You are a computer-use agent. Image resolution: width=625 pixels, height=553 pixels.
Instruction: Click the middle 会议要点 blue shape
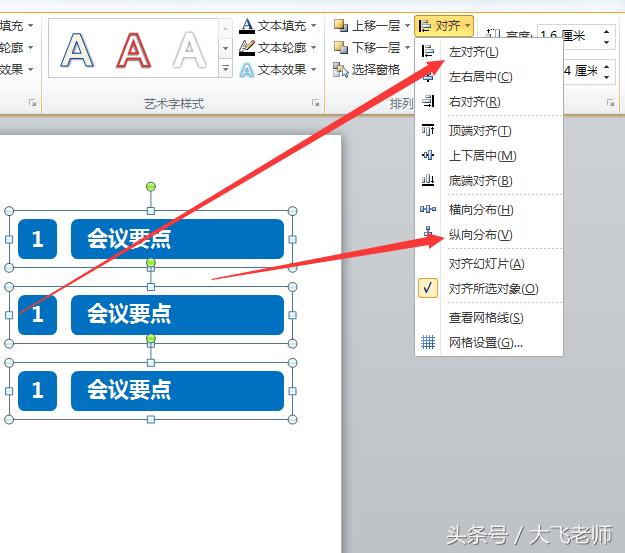[177, 315]
